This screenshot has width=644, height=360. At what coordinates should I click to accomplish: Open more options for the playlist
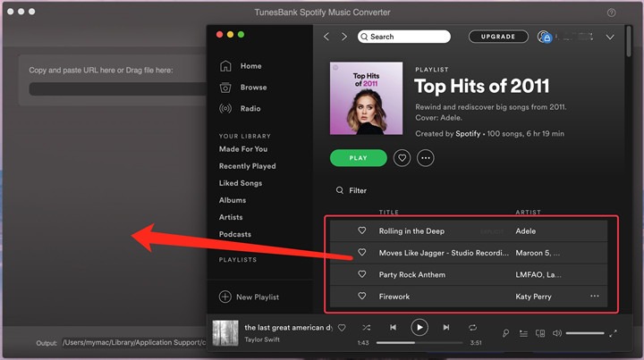pyautogui.click(x=426, y=158)
